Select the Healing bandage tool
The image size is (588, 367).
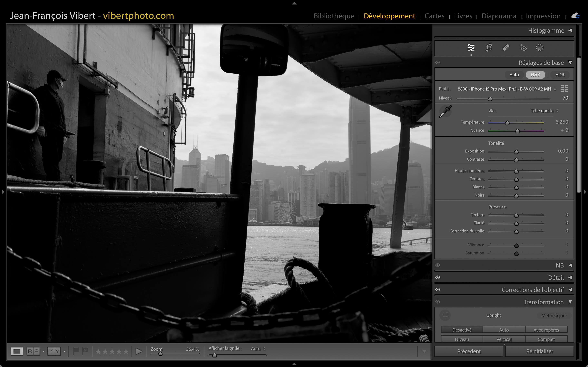pos(506,48)
